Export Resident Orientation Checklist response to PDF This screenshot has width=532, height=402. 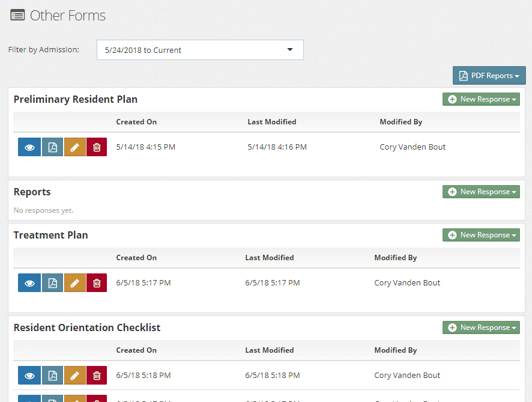pyautogui.click(x=52, y=376)
